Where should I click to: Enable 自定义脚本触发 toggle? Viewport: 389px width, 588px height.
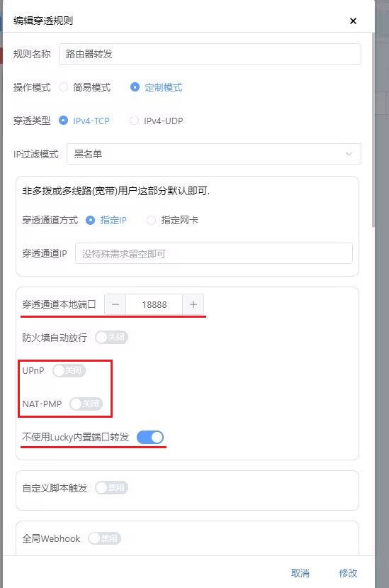[x=112, y=487]
